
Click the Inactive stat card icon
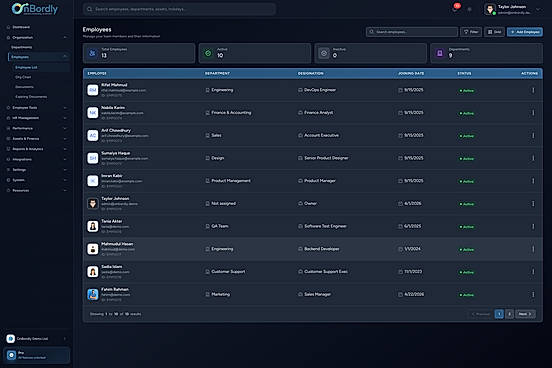tap(324, 53)
